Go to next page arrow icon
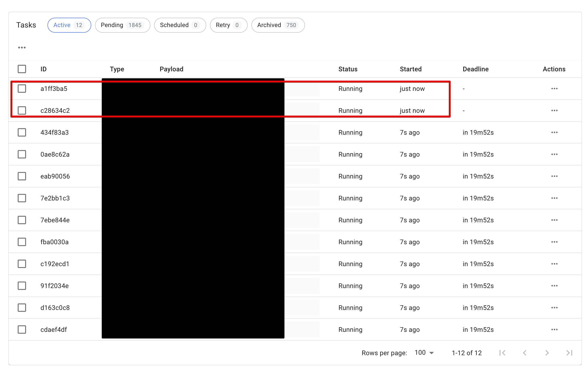 click(547, 352)
